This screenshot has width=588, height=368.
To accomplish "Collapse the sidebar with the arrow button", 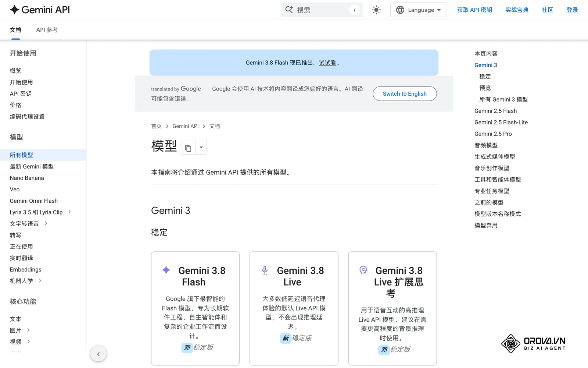I will (98, 354).
